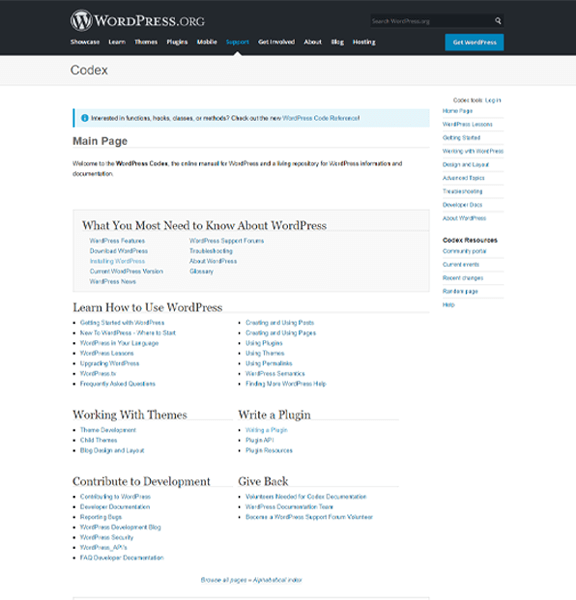576x600 pixels.
Task: Open the Installing WordPress link
Action: coord(117,261)
